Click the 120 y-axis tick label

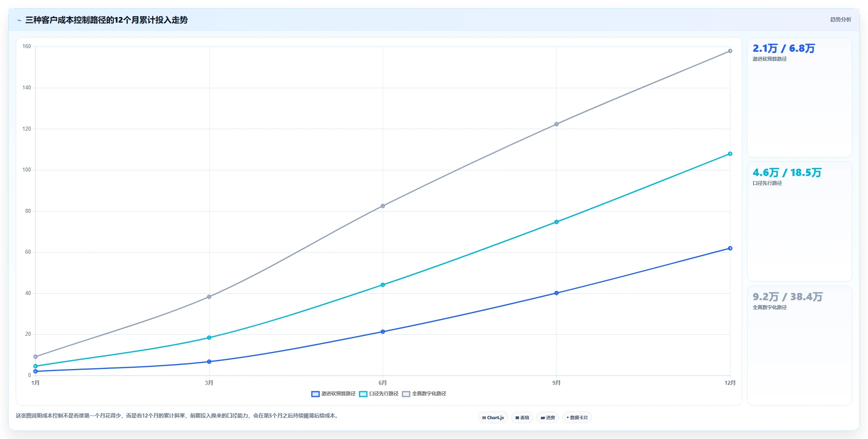[27, 129]
